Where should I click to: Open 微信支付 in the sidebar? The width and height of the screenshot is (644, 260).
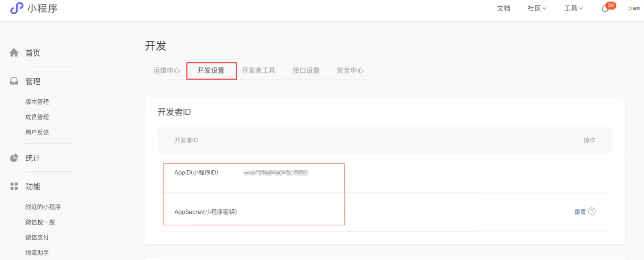click(37, 237)
